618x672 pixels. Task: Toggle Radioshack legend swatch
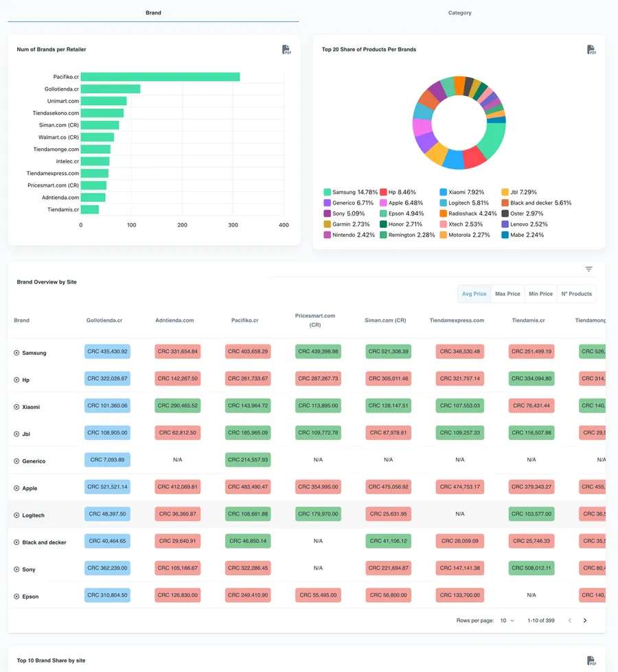(x=444, y=213)
